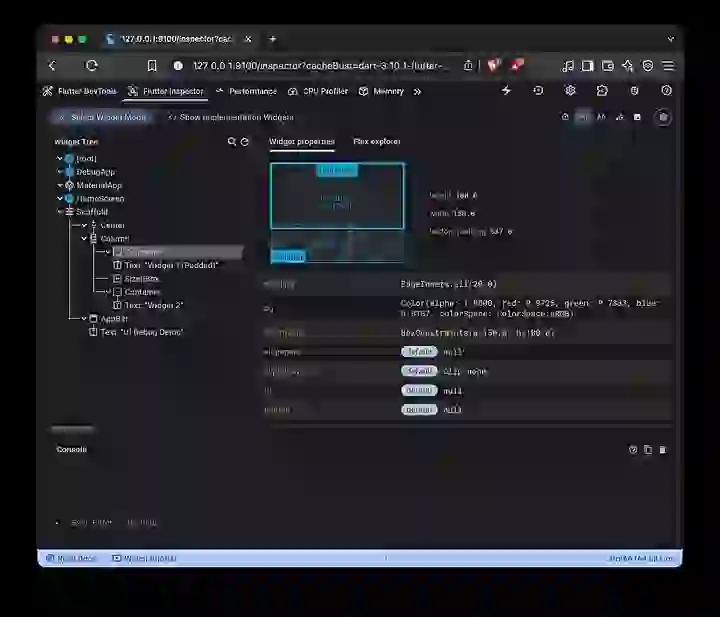Open the DevTools extensions puzzle icon
720x617 pixels.
pos(602,91)
